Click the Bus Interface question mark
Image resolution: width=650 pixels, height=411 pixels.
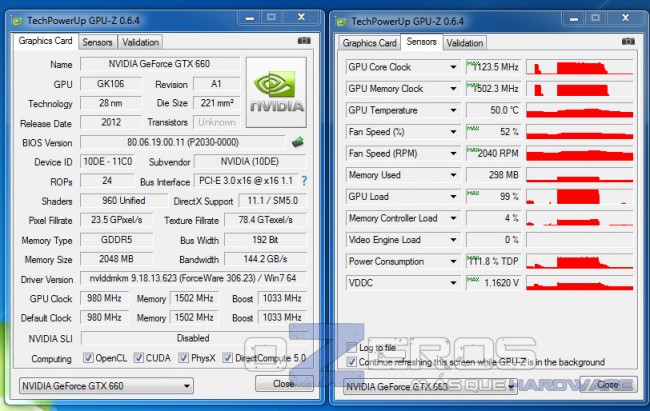click(304, 181)
